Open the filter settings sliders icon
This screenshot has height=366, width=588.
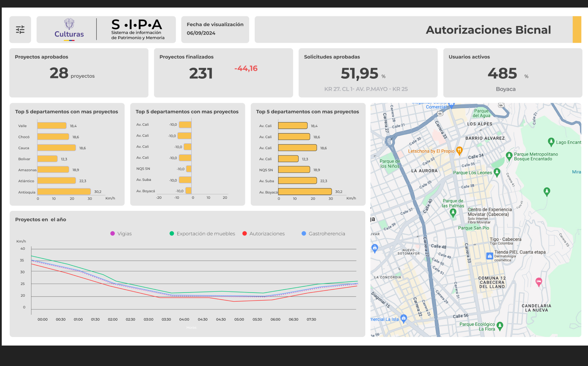tap(20, 30)
